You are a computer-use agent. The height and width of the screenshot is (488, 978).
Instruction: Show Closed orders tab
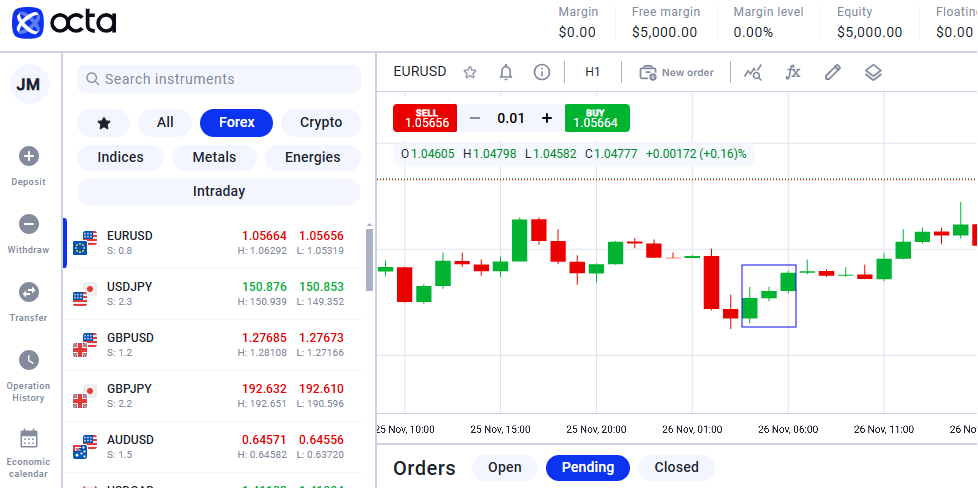[x=676, y=467]
